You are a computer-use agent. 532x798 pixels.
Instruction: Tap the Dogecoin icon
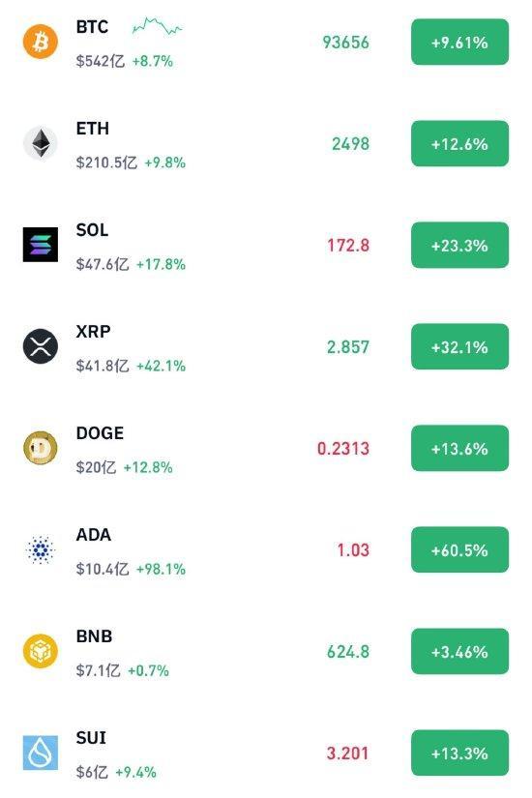click(41, 448)
